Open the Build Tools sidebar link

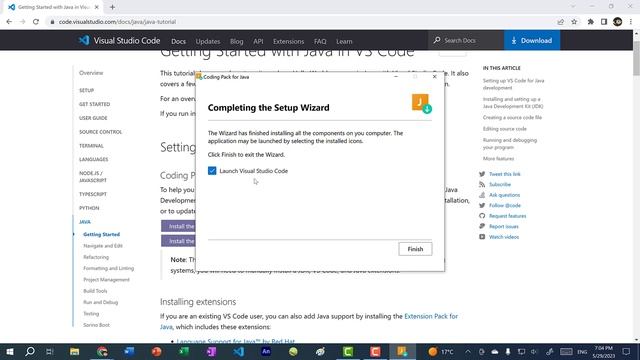(x=95, y=291)
